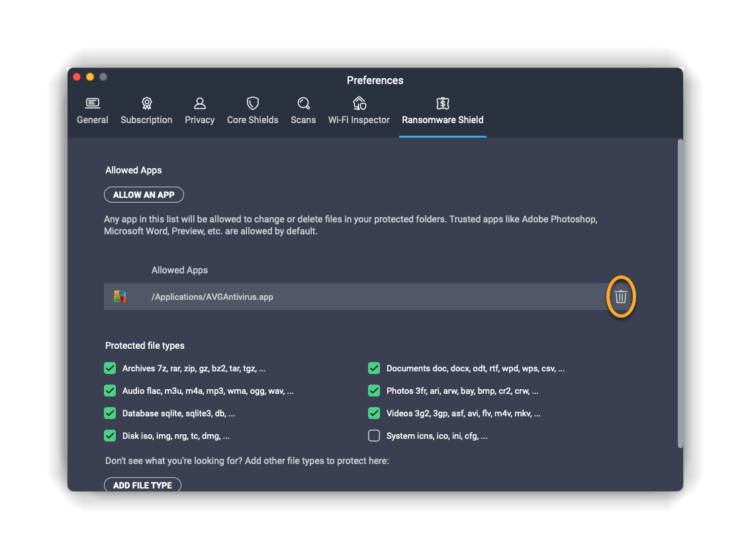Switch to the Wi-Fi Inspector tab
This screenshot has height=560, width=752.
pos(359,120)
